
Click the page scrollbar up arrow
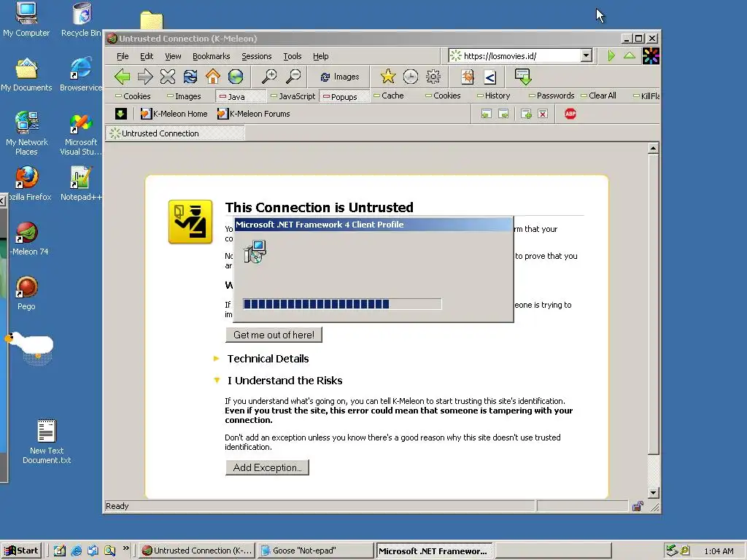(x=653, y=148)
